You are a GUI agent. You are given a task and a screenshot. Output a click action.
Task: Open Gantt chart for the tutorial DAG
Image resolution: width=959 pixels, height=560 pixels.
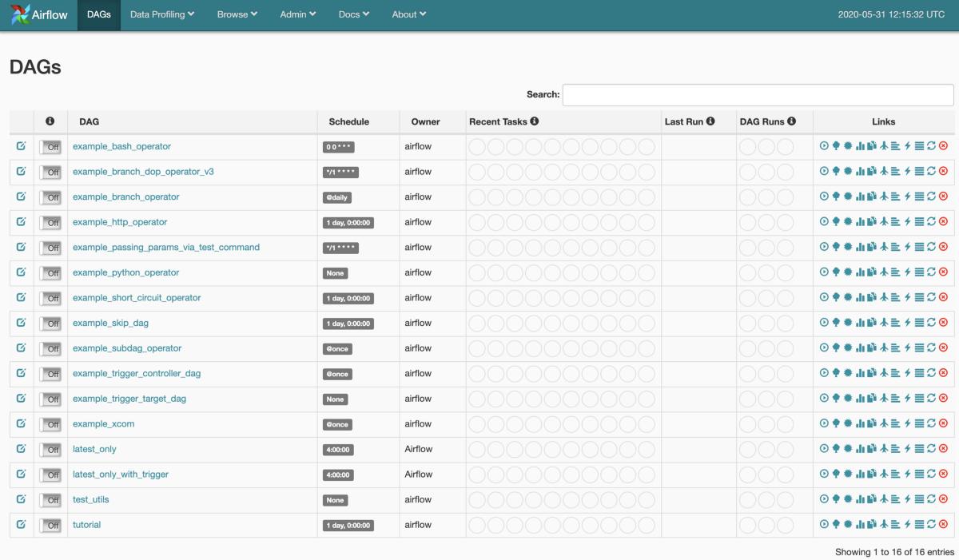(x=894, y=524)
